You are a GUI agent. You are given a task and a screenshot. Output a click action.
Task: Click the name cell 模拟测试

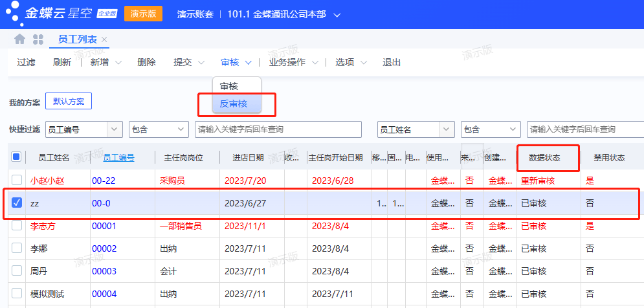pyautogui.click(x=47, y=294)
